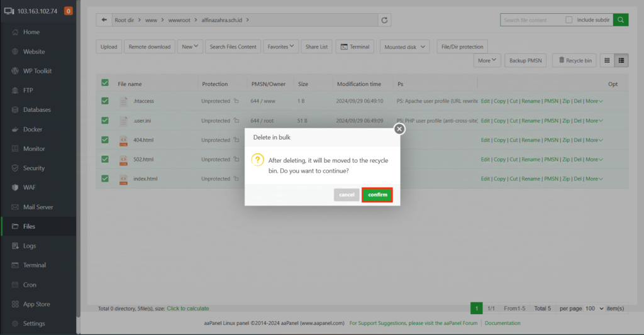Viewport: 644px width, 335px height.
Task: Close the Delete in bulk dialog
Action: pos(399,129)
